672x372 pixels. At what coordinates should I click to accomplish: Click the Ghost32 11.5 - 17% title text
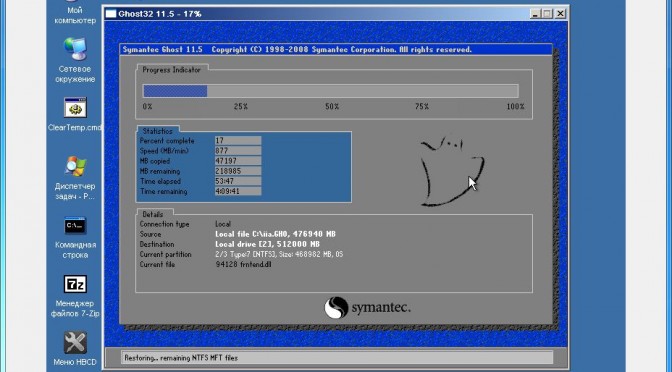160,14
